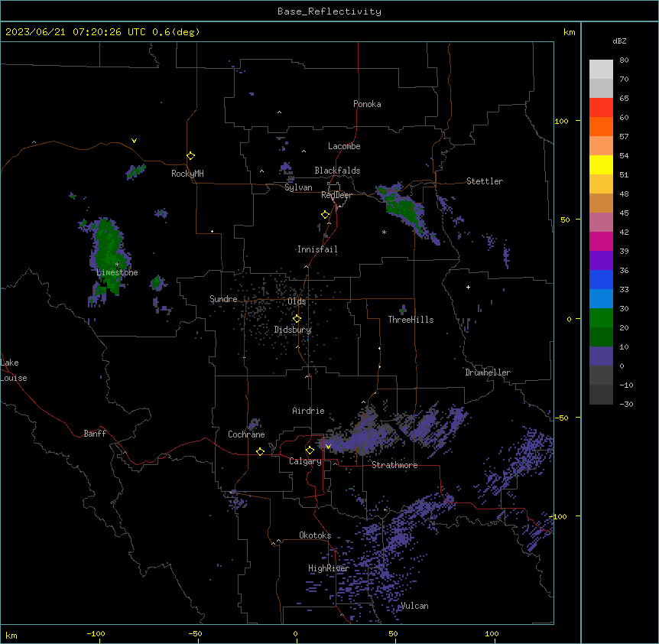The image size is (659, 644).
Task: Select the dark blue 36-33 dBZ legend swatch
Action: (x=601, y=279)
